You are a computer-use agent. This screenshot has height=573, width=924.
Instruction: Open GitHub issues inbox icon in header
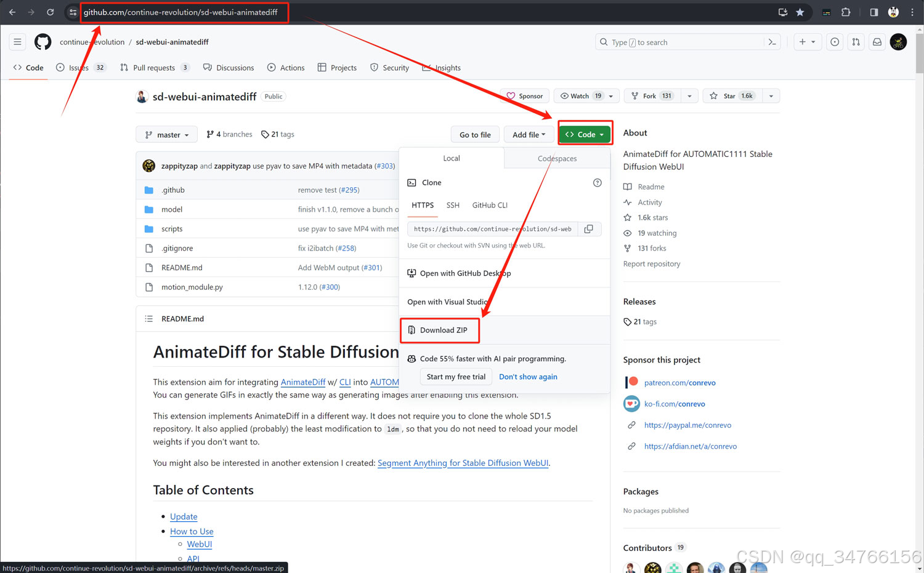tap(835, 42)
